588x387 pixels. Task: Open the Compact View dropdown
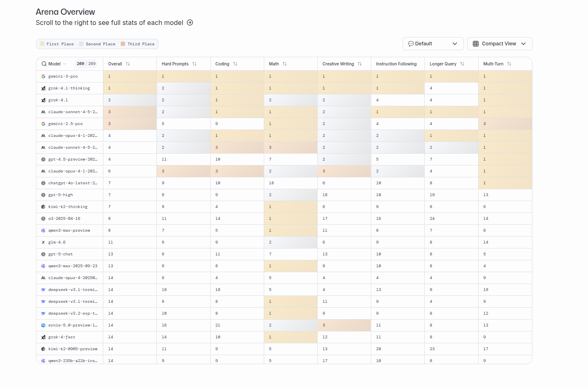click(500, 44)
